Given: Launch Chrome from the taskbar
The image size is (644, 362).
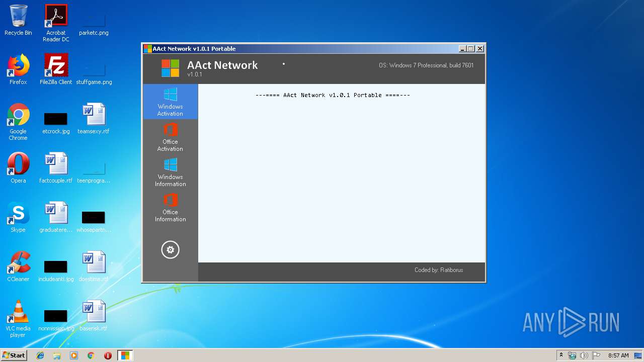Looking at the screenshot, I should pos(91,355).
